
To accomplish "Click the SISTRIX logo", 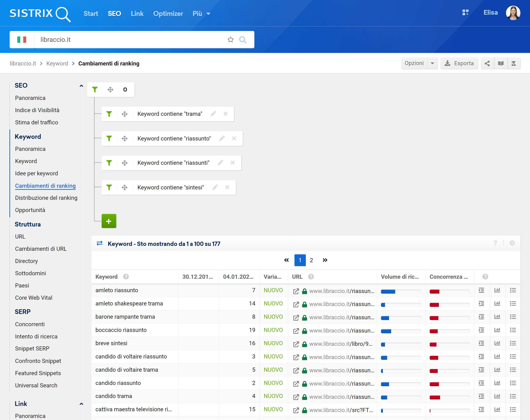I will (x=40, y=14).
